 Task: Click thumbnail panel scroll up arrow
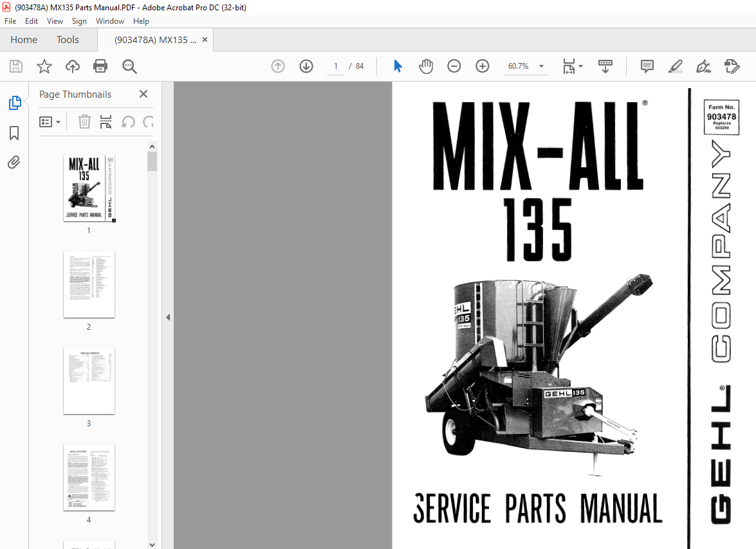click(152, 147)
